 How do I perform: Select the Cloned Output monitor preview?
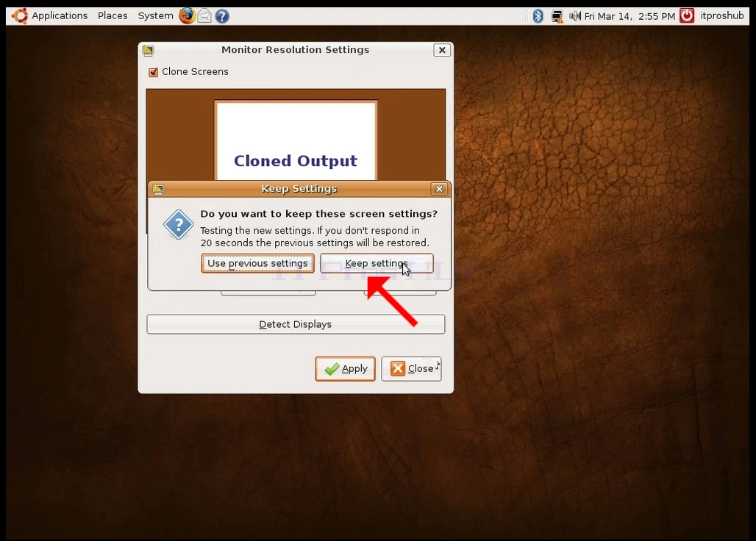(296, 140)
